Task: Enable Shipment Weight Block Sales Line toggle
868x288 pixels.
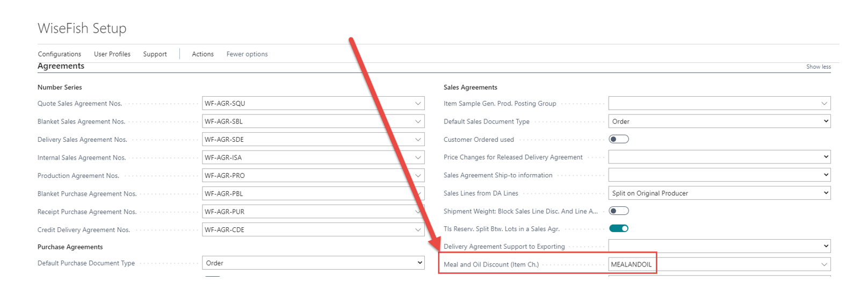Action: pos(618,211)
